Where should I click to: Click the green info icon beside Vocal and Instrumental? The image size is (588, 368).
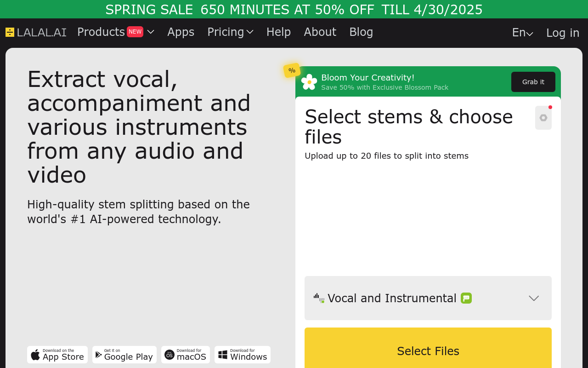point(466,298)
